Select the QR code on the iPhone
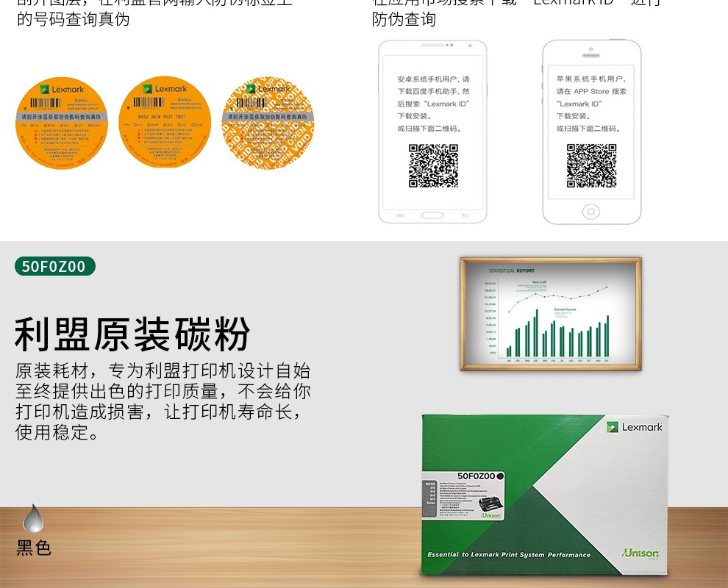 coord(591,165)
